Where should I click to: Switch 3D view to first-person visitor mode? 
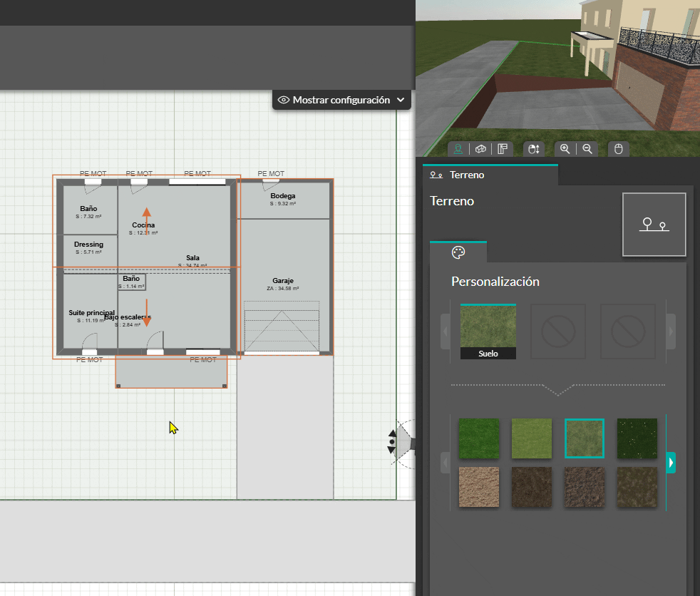pyautogui.click(x=458, y=149)
